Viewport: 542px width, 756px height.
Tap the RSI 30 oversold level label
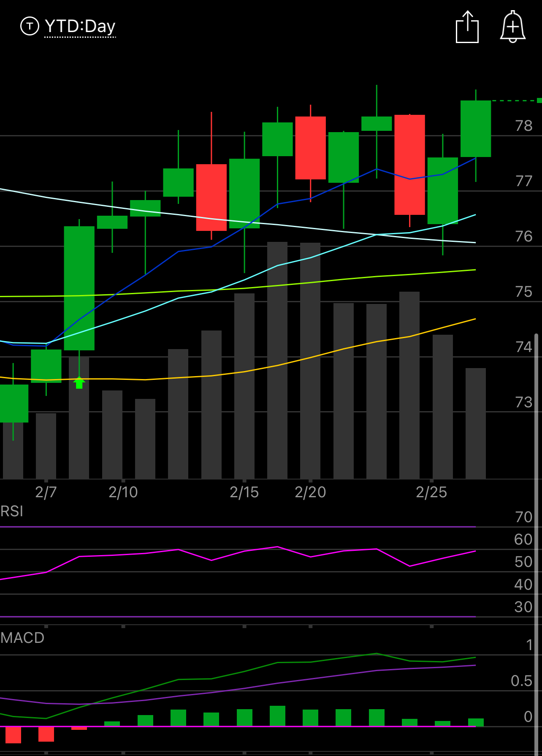pyautogui.click(x=524, y=607)
